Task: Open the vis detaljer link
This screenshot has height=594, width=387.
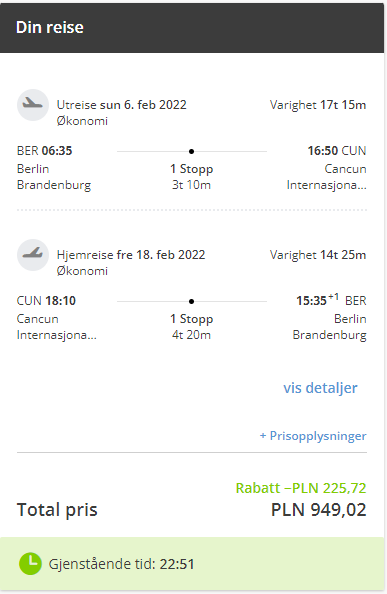Action: pos(320,388)
